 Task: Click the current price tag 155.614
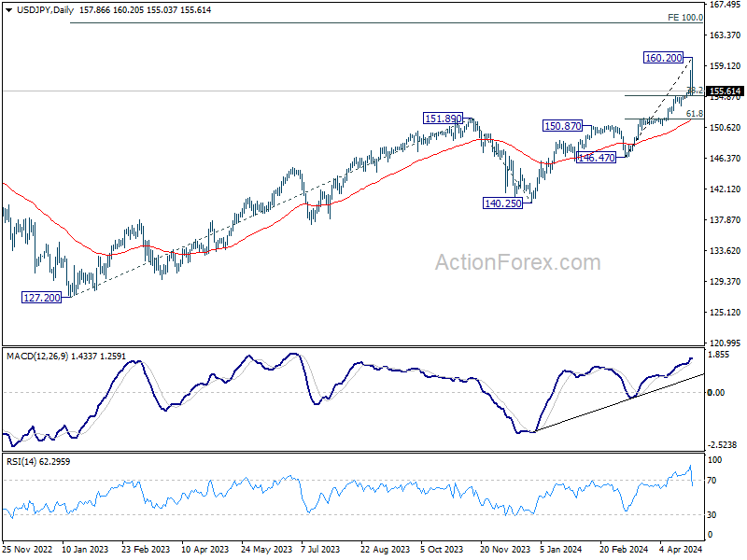click(726, 91)
